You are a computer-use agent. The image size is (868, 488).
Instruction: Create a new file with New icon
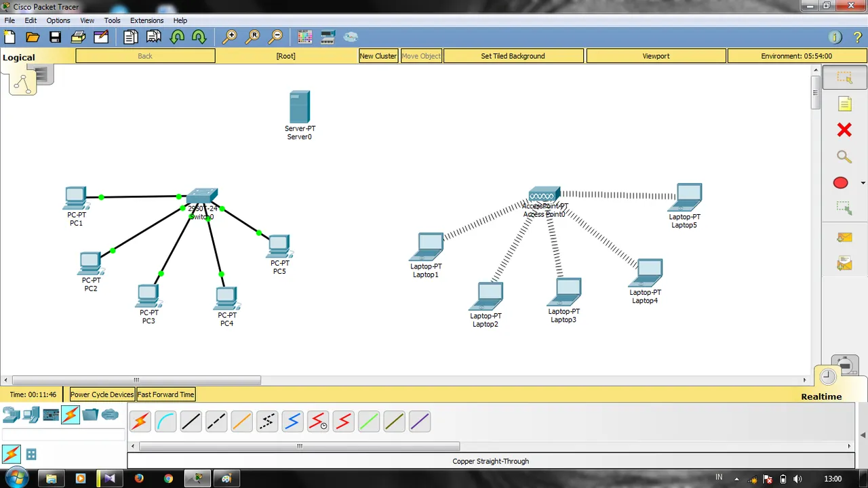[x=10, y=37]
